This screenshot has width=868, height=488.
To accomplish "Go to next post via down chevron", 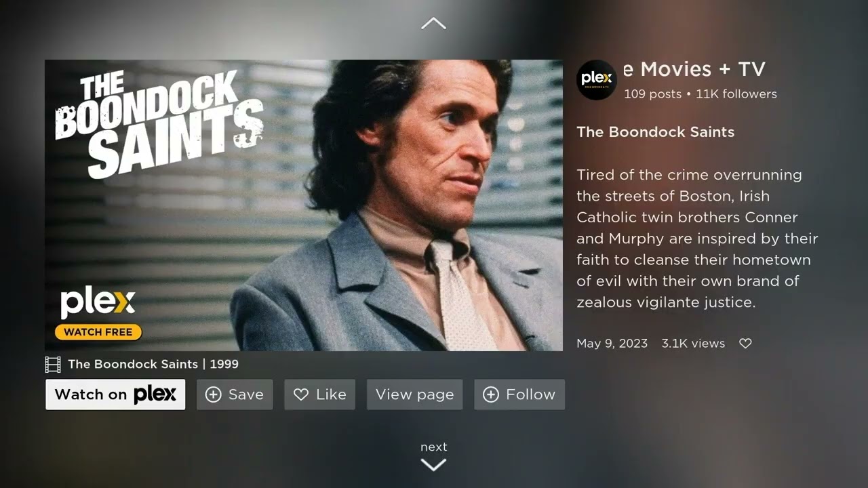I will click(x=433, y=465).
